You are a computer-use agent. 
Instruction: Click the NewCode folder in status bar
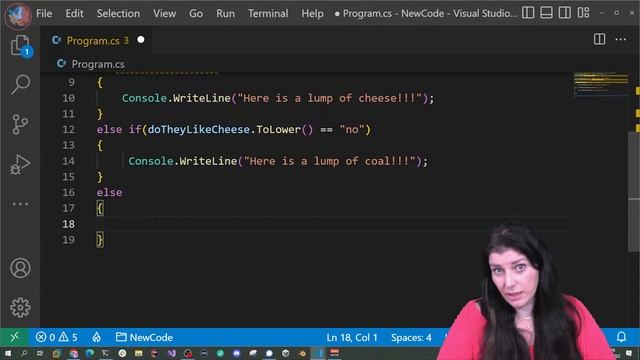click(144, 337)
